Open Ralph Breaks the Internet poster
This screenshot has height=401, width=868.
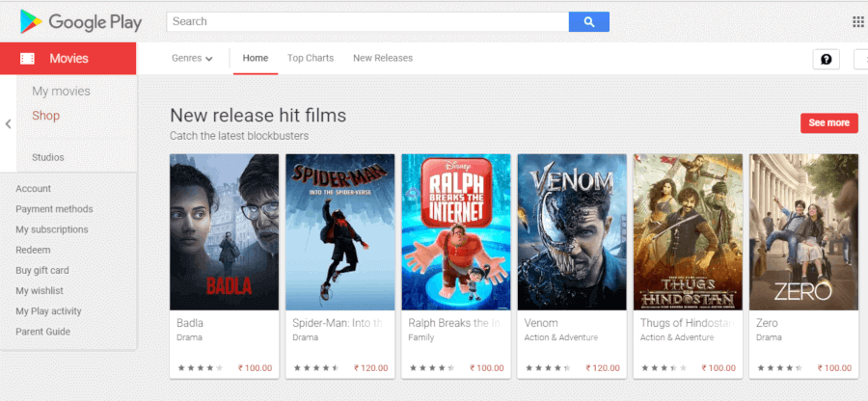click(456, 231)
